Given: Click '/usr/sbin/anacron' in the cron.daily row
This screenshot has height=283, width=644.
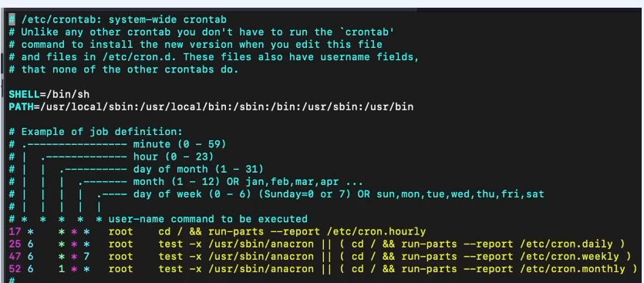Looking at the screenshot, I should click(x=261, y=244).
